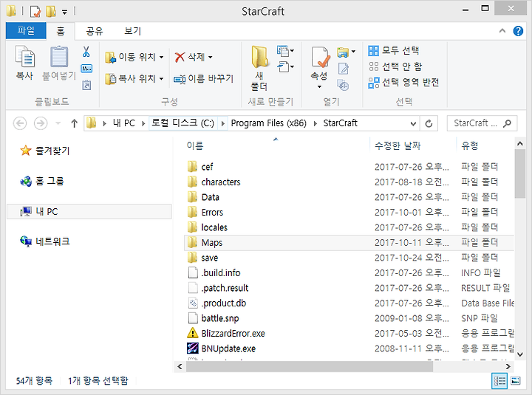This screenshot has width=532, height=395.
Task: Select the Errors folder icon
Action: coord(192,212)
